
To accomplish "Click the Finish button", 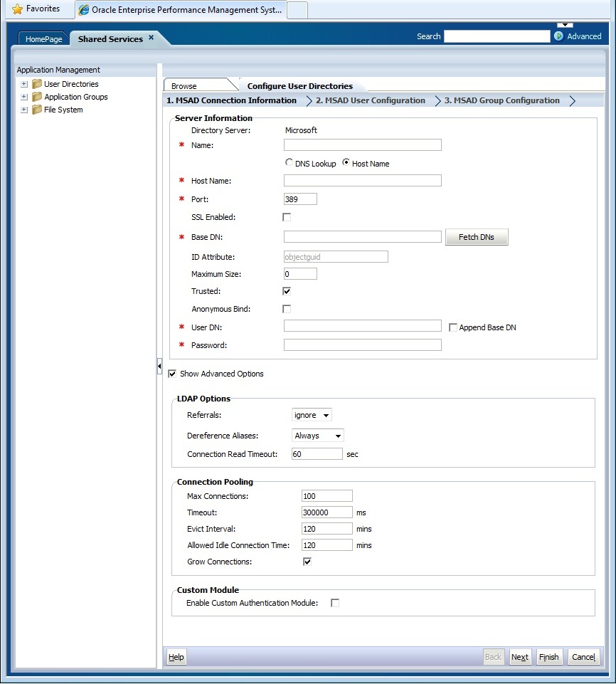I will click(549, 657).
